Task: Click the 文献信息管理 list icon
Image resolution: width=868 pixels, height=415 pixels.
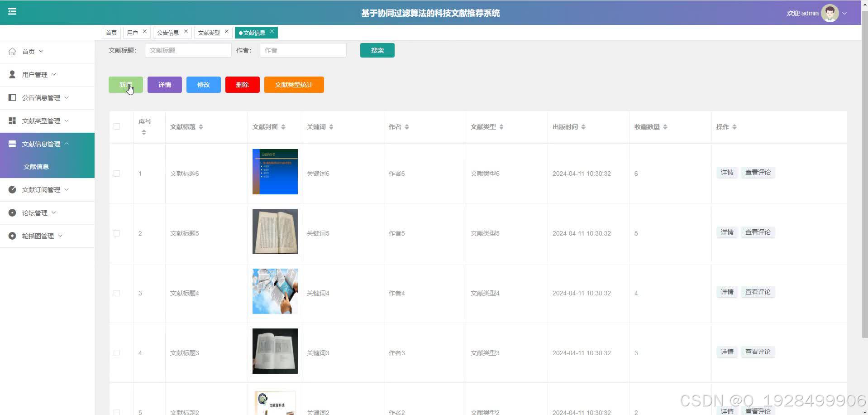Action: [12, 144]
